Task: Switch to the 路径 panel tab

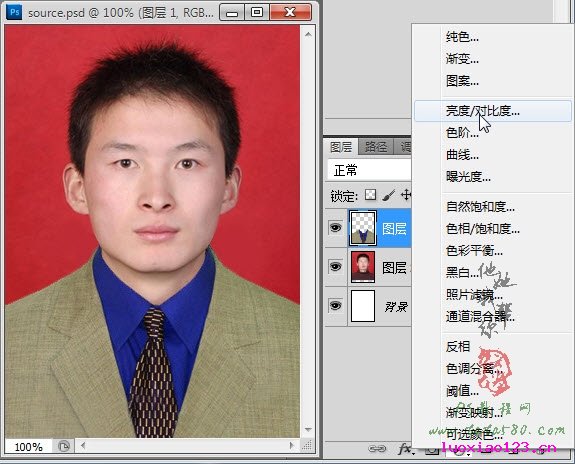Action: [376, 147]
